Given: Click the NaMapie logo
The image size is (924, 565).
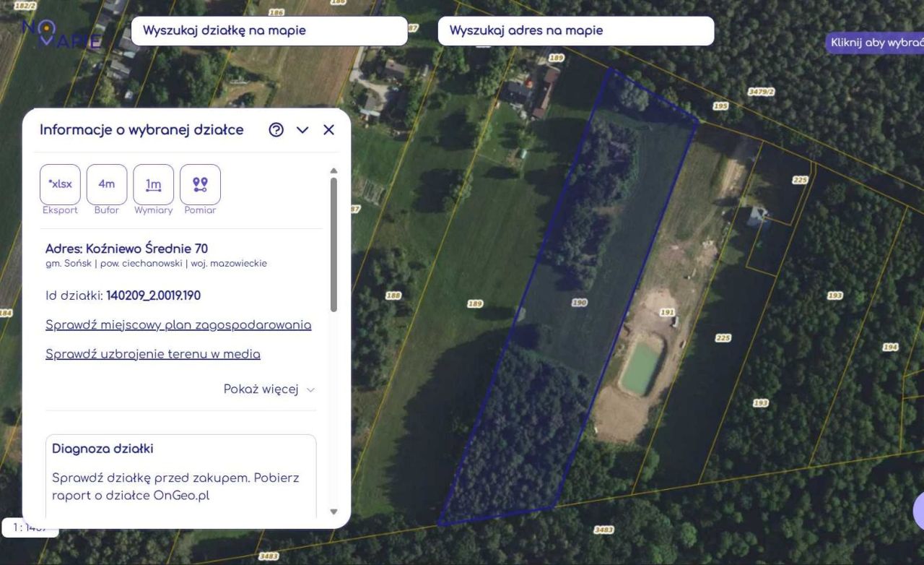Looking at the screenshot, I should (x=61, y=33).
